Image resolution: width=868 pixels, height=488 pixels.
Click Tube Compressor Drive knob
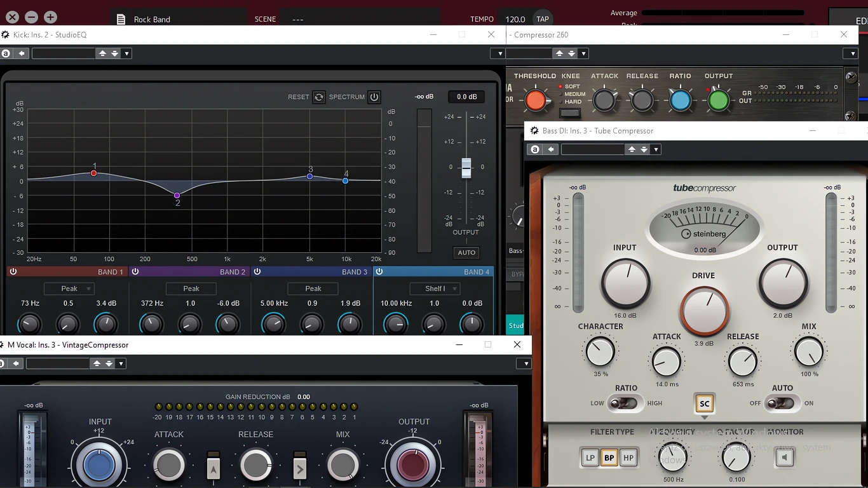[703, 311]
